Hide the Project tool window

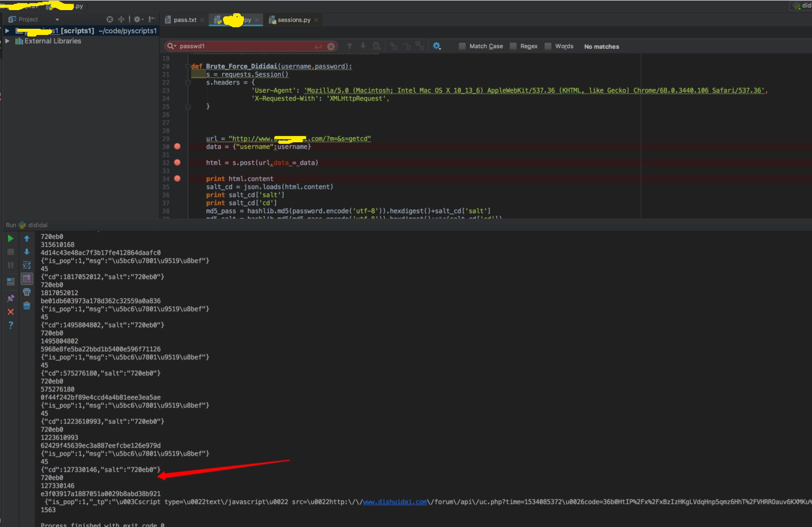pyautogui.click(x=152, y=19)
